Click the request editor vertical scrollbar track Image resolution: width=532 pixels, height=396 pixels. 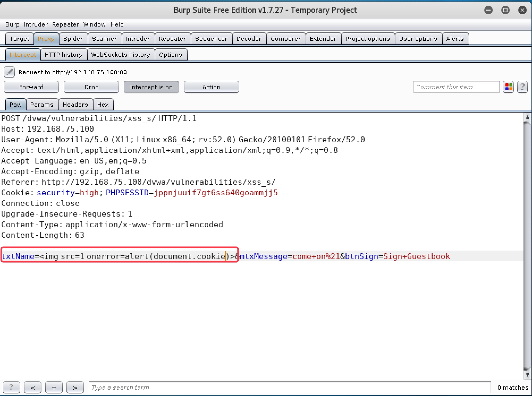click(x=527, y=246)
